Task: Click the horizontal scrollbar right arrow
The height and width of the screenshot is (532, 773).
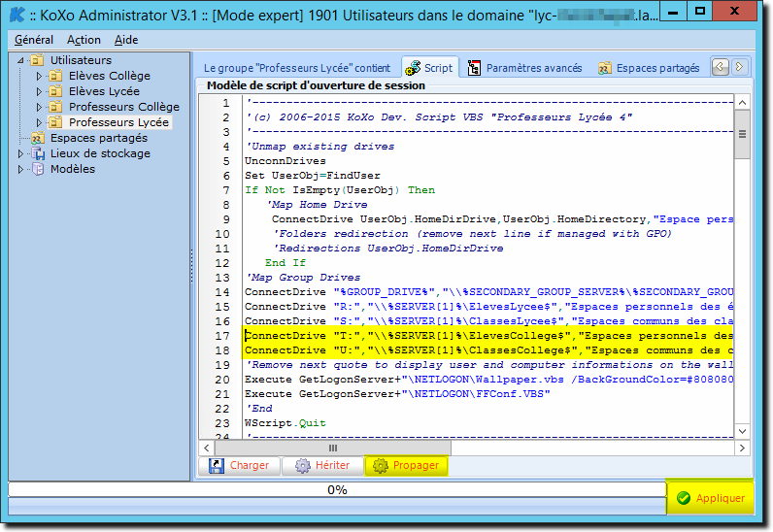Action: click(x=742, y=449)
